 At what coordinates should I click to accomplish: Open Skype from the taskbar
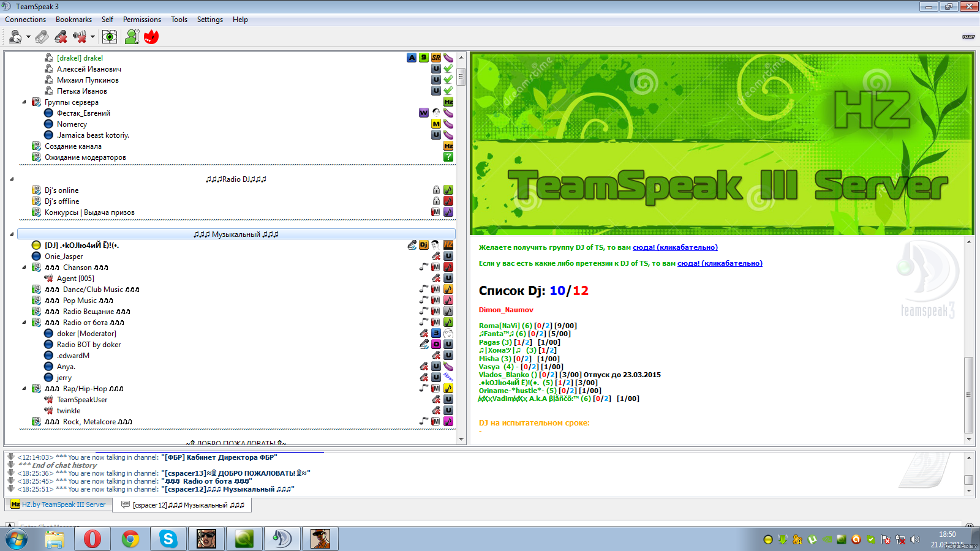(168, 539)
